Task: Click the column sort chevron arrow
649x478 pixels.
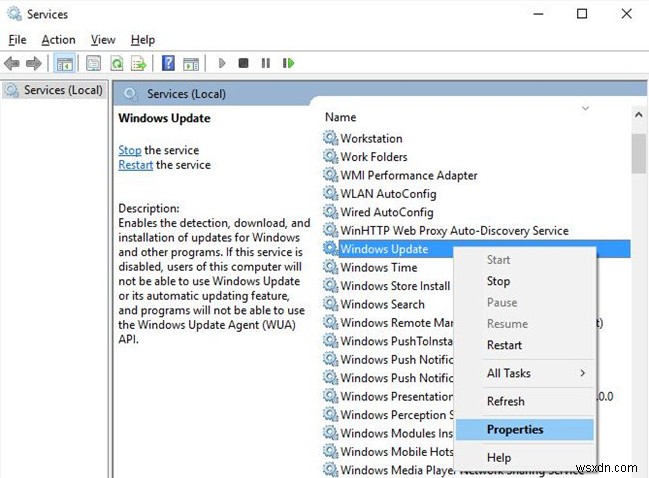Action: [x=585, y=108]
